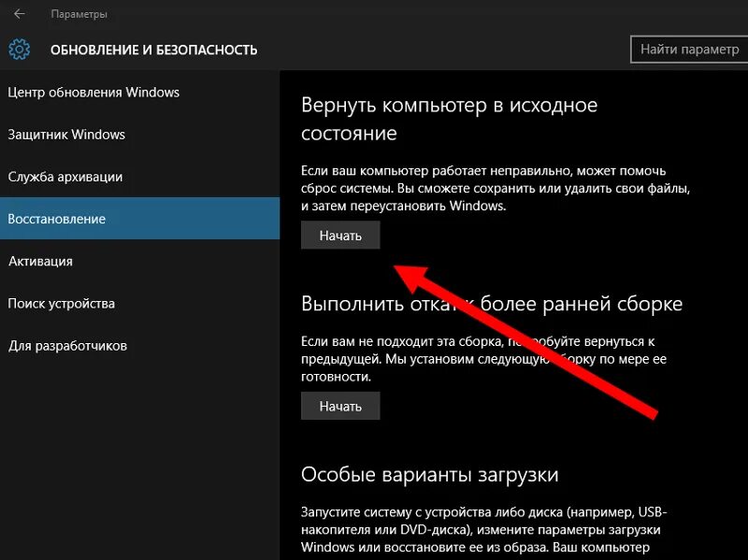The height and width of the screenshot is (560, 748).
Task: Open the Активация settings page
Action: click(42, 260)
